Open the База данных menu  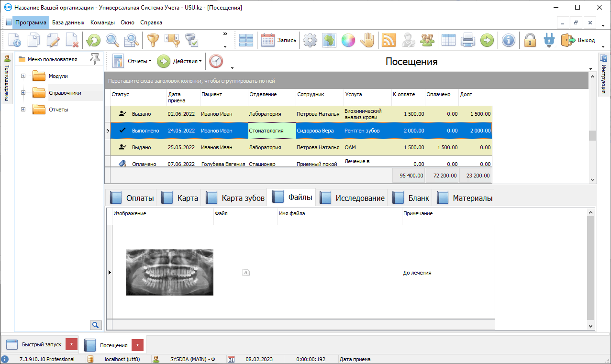pyautogui.click(x=68, y=22)
